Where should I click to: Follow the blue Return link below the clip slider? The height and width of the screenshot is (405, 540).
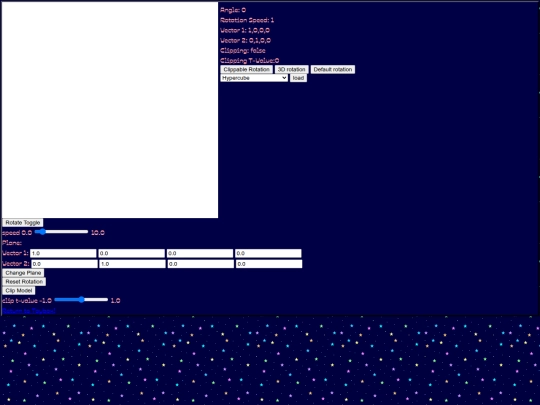coord(29,311)
